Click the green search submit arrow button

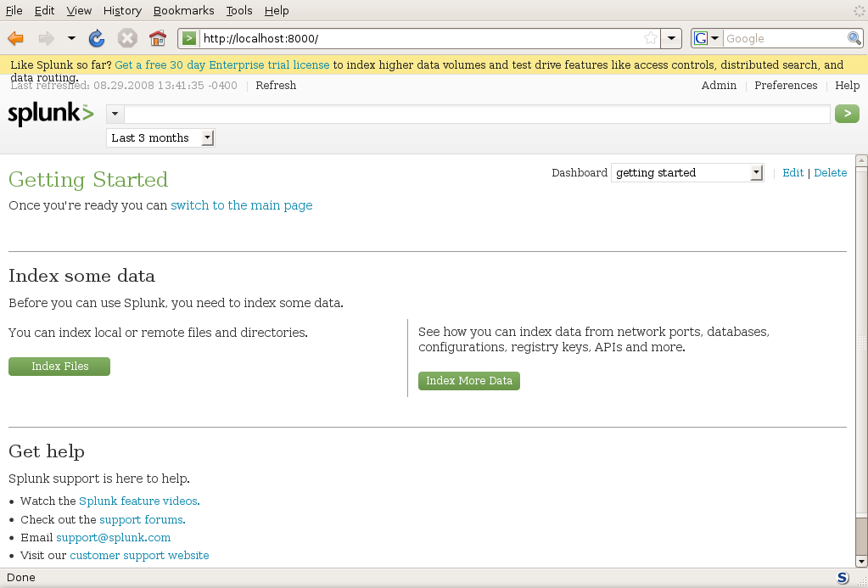tap(847, 114)
